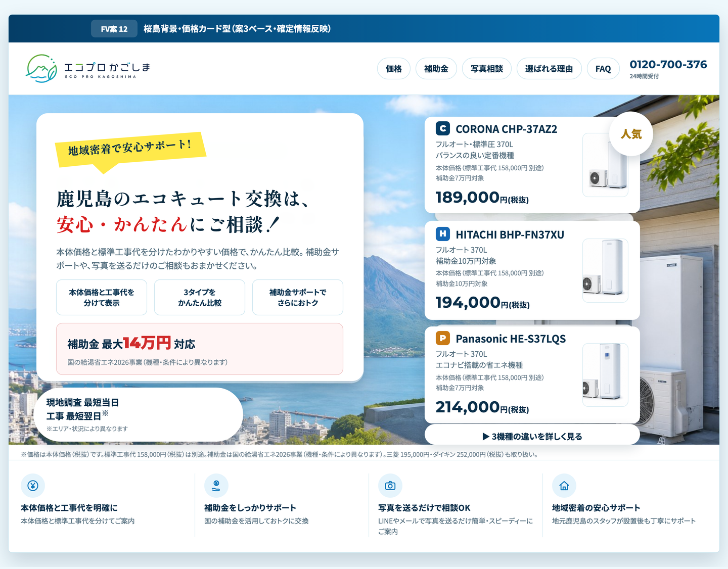
Task: Click the 本体価格と工事代を分けて表示 box
Action: click(x=102, y=298)
